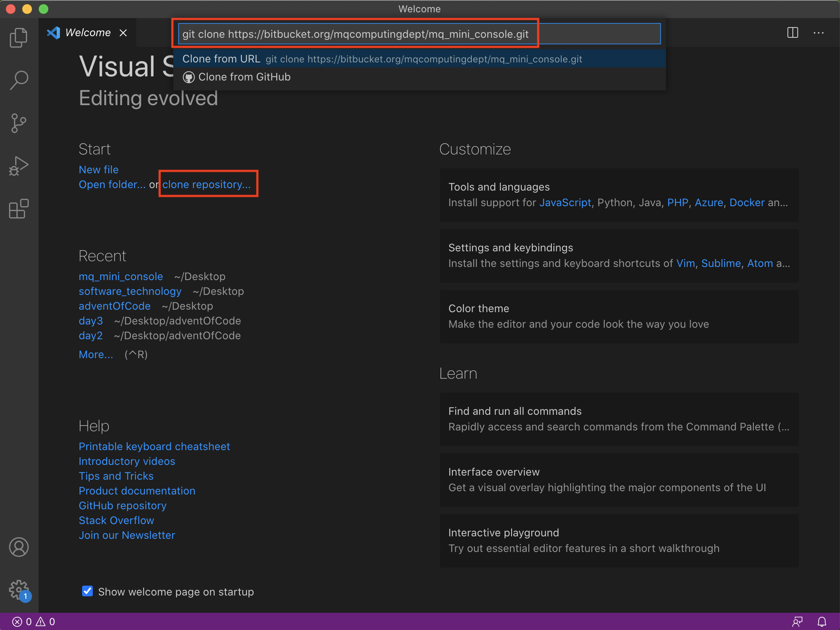840x630 pixels.
Task: Click the feedback icon in status bar
Action: tap(797, 622)
